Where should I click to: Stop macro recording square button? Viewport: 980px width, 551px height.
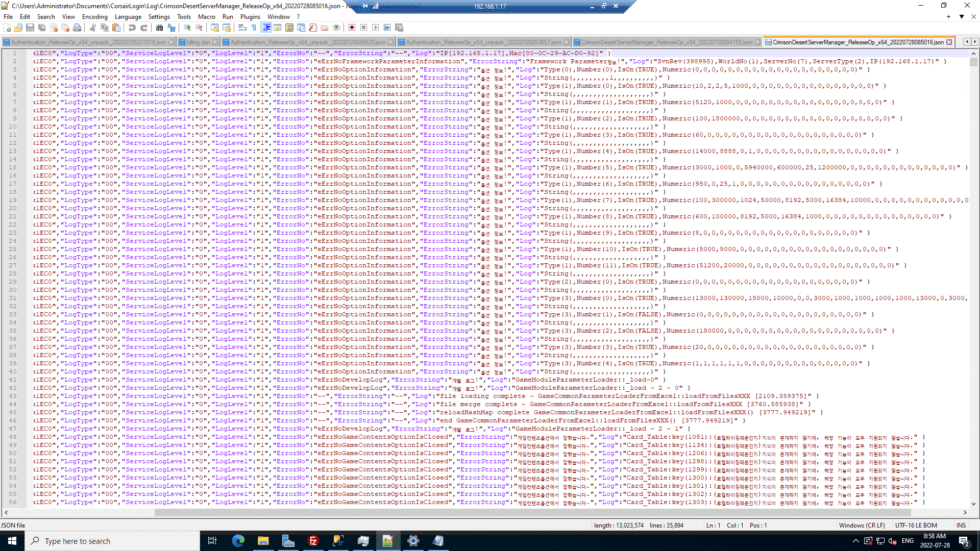point(364,28)
